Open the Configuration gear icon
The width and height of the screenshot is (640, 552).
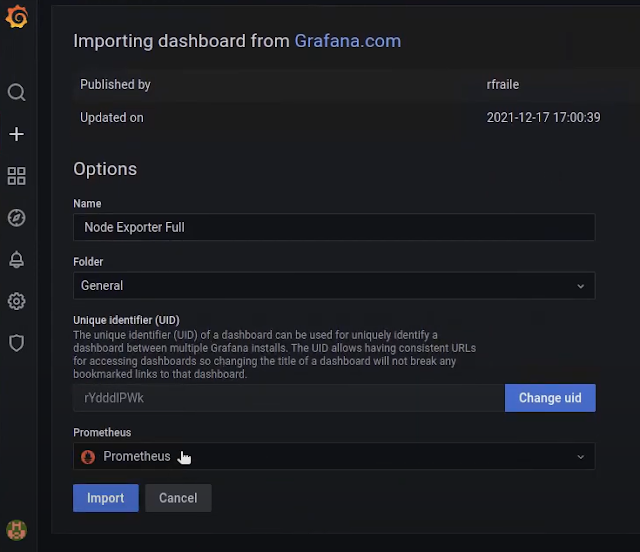pos(17,301)
